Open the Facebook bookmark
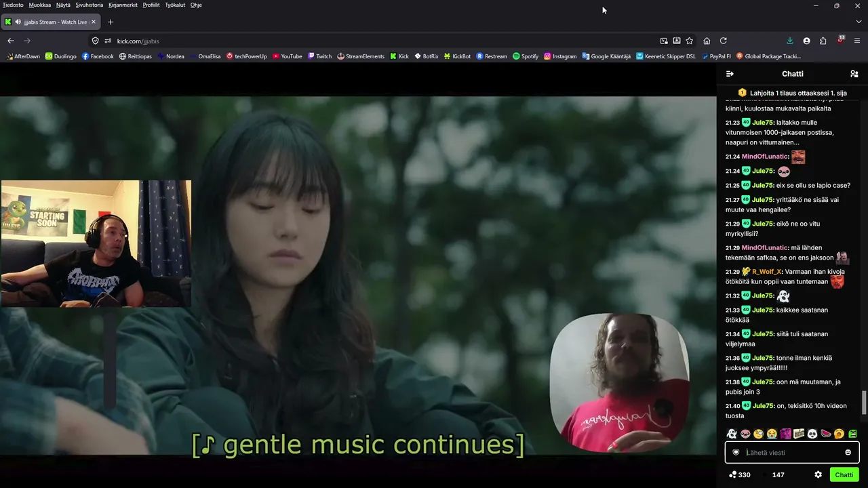Viewport: 868px width, 488px height. pos(98,56)
